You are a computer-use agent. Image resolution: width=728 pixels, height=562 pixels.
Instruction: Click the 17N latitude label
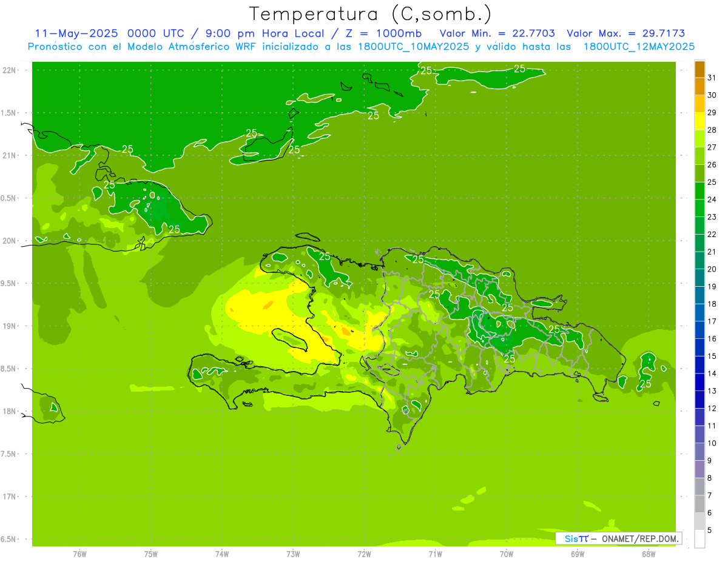(10, 497)
